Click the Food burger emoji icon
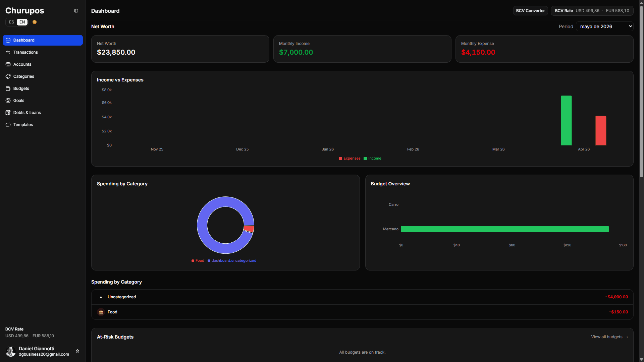 [x=101, y=312]
